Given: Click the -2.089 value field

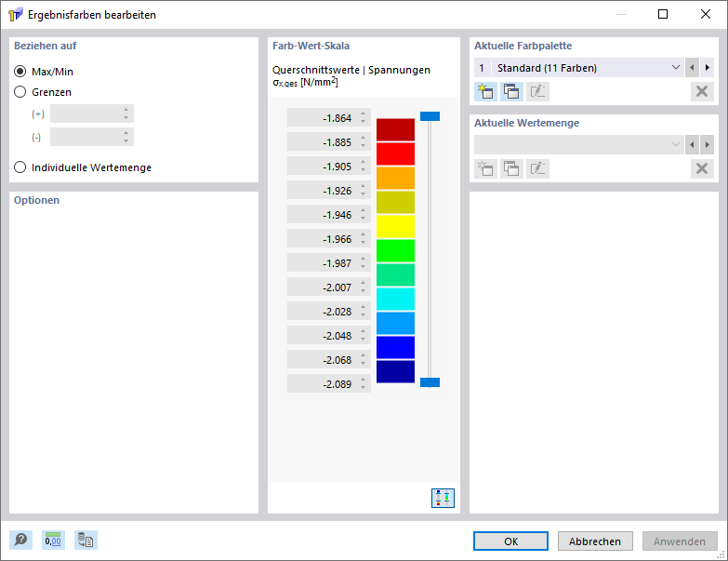Looking at the screenshot, I should click(x=329, y=383).
